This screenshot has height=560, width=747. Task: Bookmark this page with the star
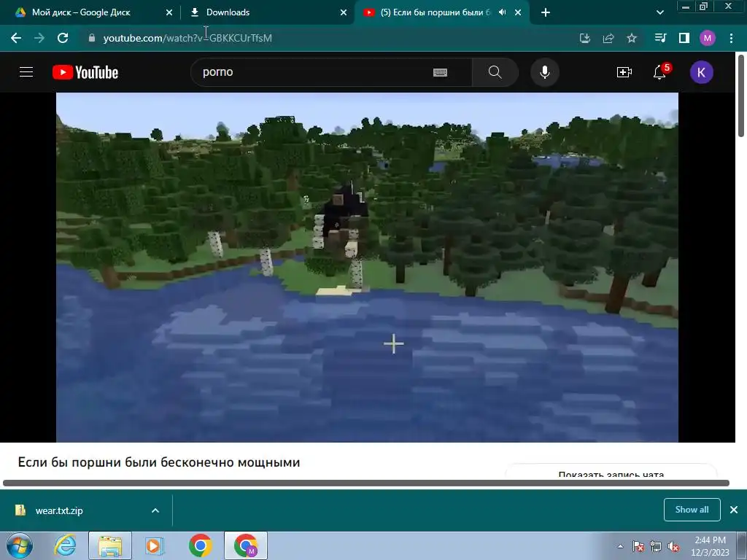tap(632, 38)
